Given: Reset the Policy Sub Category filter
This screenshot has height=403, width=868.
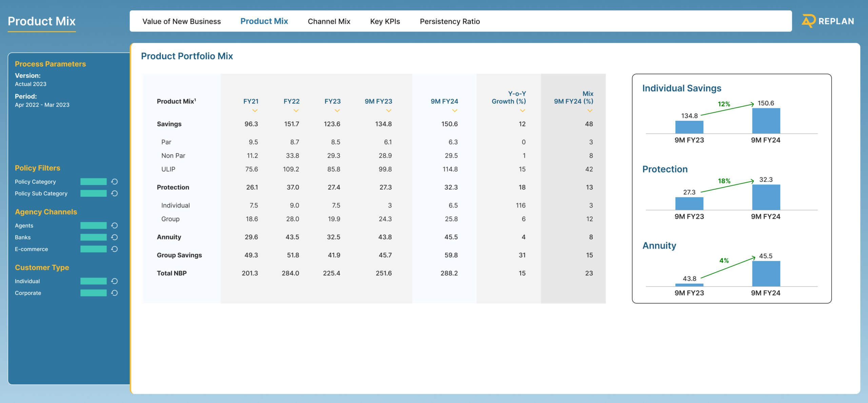Looking at the screenshot, I should click(x=115, y=193).
